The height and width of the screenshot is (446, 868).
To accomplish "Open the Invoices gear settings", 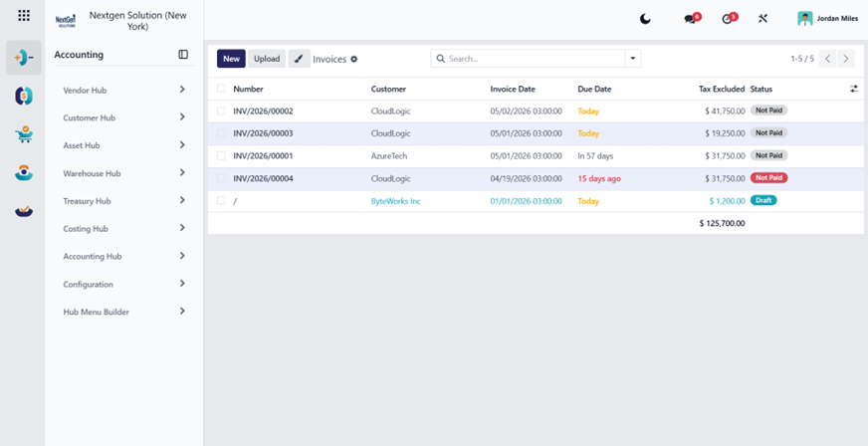I will pos(354,59).
